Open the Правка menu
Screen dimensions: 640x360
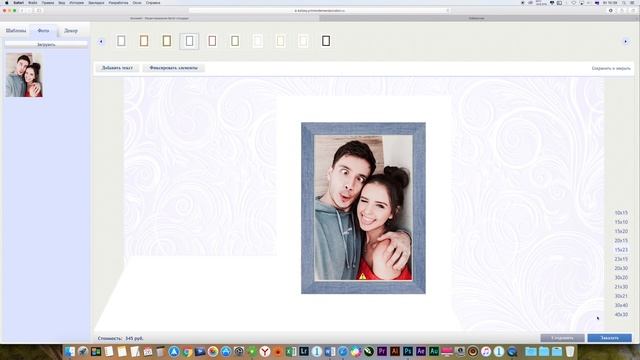tap(48, 2)
